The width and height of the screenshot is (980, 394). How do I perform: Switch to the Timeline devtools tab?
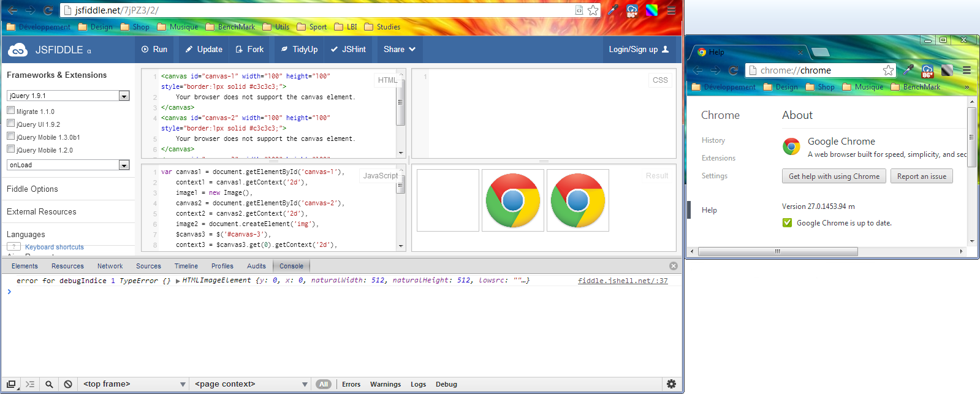(x=186, y=266)
